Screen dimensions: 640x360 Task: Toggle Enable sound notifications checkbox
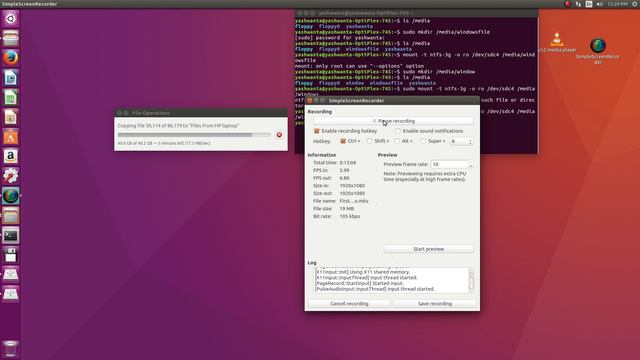(x=398, y=131)
